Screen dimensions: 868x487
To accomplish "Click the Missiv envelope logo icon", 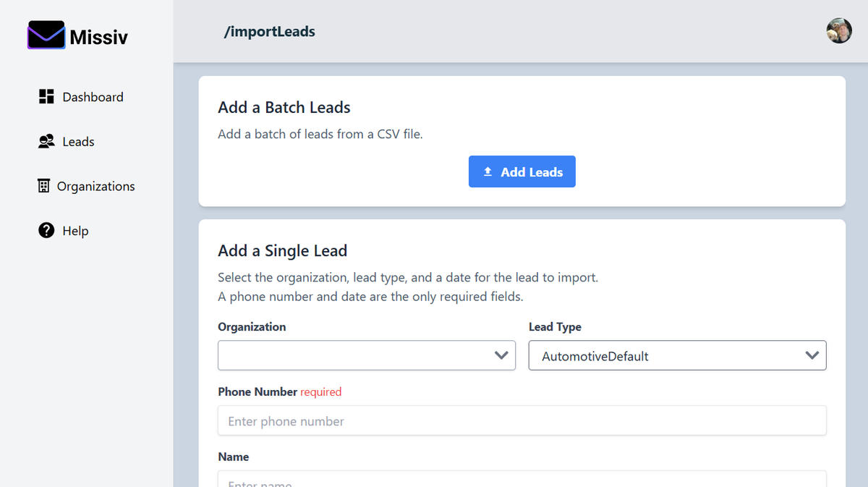I will [46, 35].
